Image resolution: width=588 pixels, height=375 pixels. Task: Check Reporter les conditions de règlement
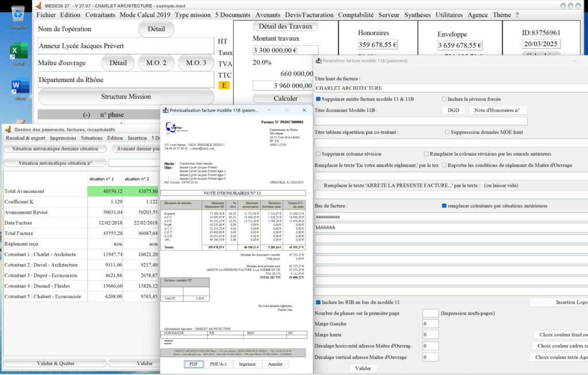[444, 165]
